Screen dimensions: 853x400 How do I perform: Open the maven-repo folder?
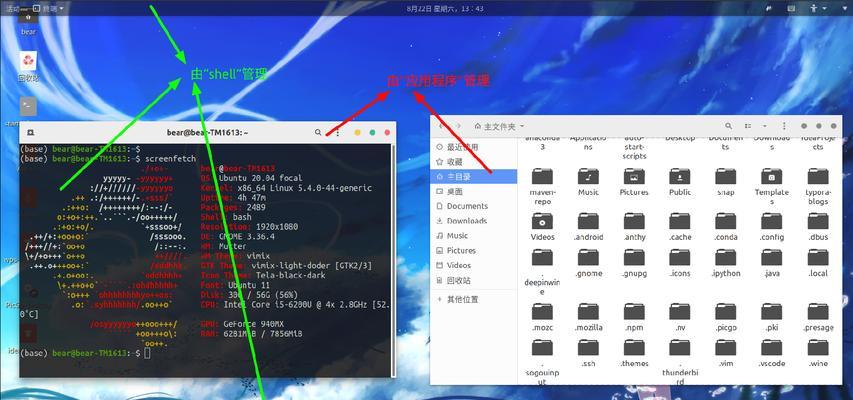pos(542,186)
